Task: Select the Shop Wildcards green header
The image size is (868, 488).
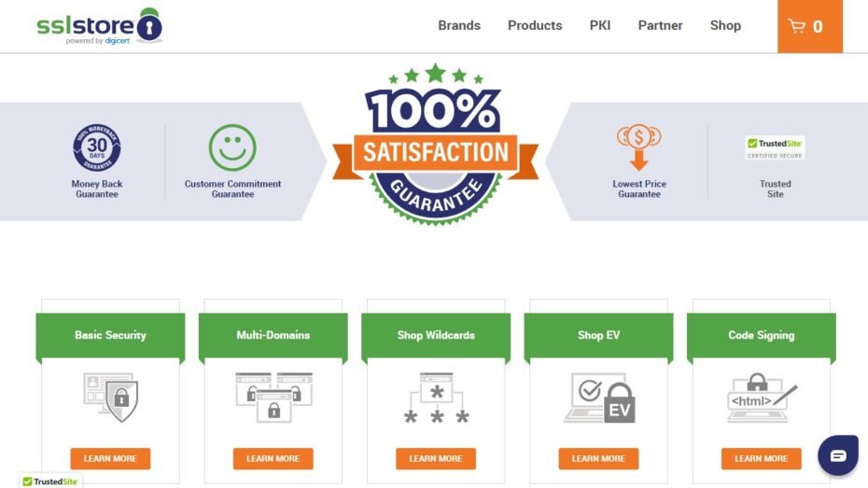Action: 436,335
